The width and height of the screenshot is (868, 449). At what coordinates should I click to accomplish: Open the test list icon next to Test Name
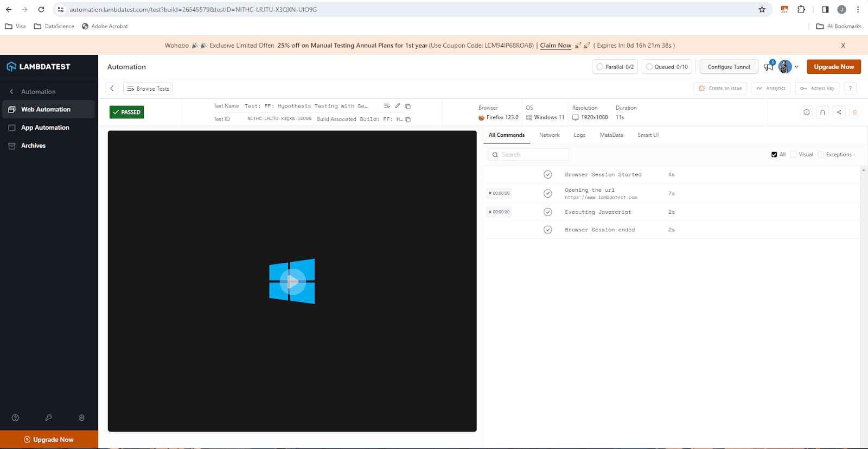click(387, 106)
